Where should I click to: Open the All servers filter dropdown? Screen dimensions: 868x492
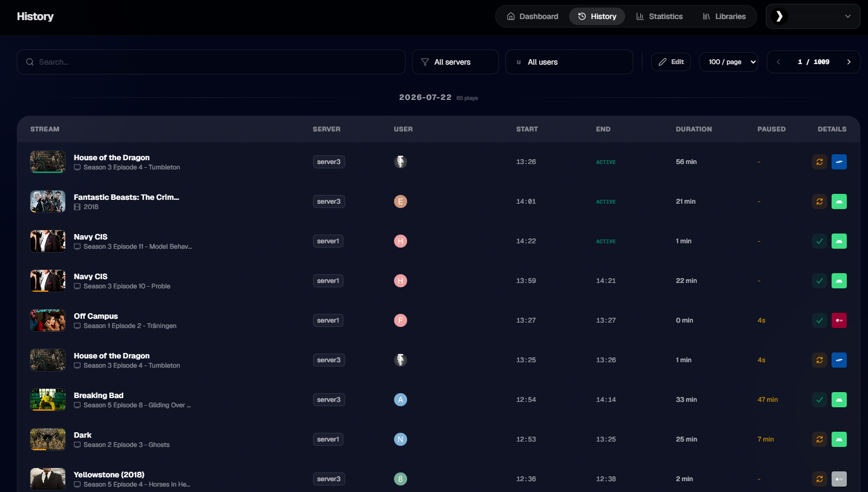455,62
